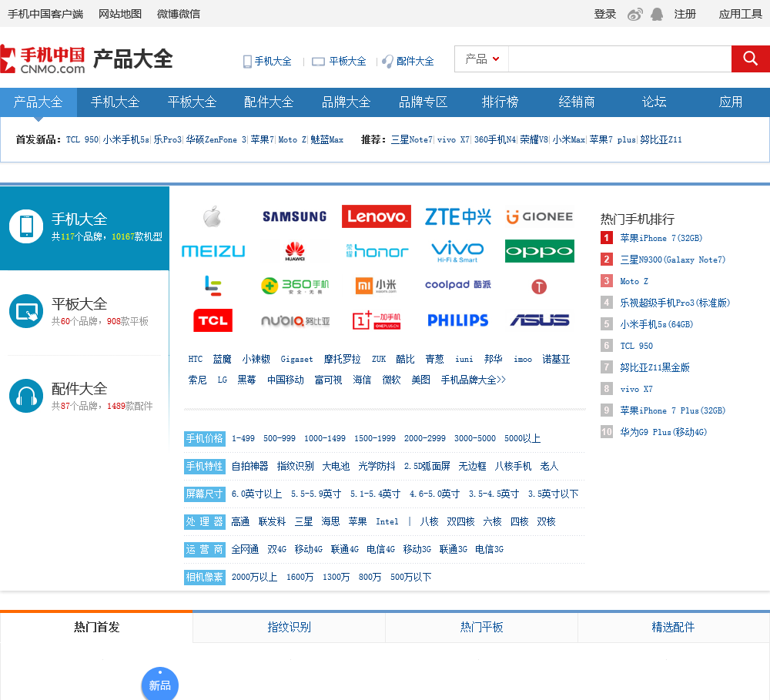Expand 手机品牌大全>> full brand list
This screenshot has width=770, height=700.
473,380
